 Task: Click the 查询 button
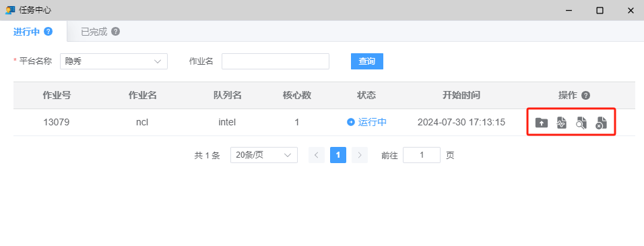tap(366, 61)
